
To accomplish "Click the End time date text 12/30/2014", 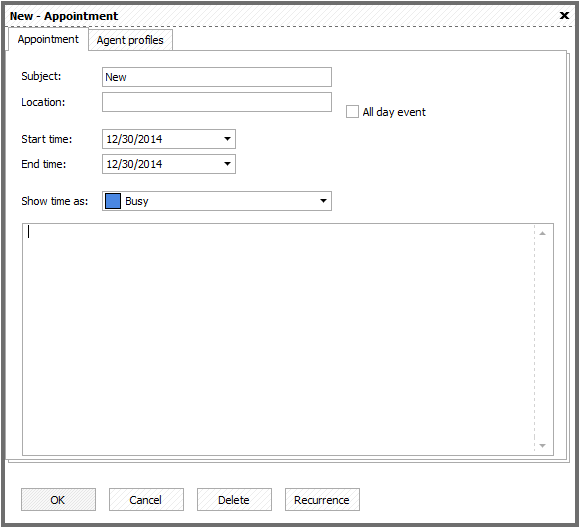I will click(x=134, y=164).
